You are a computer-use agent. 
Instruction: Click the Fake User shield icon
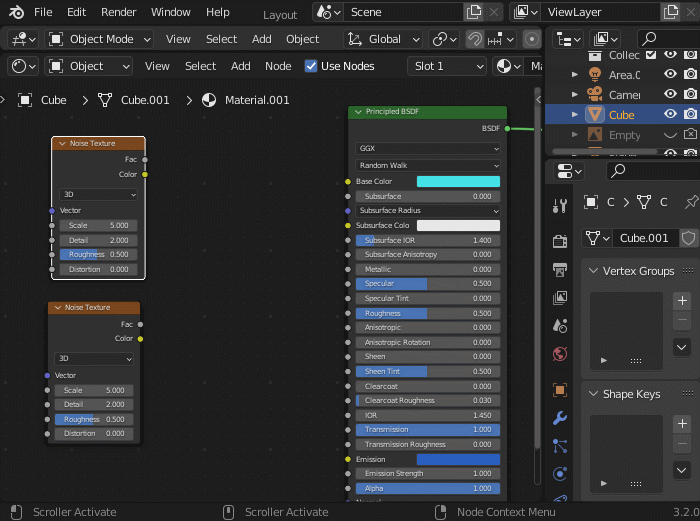688,238
